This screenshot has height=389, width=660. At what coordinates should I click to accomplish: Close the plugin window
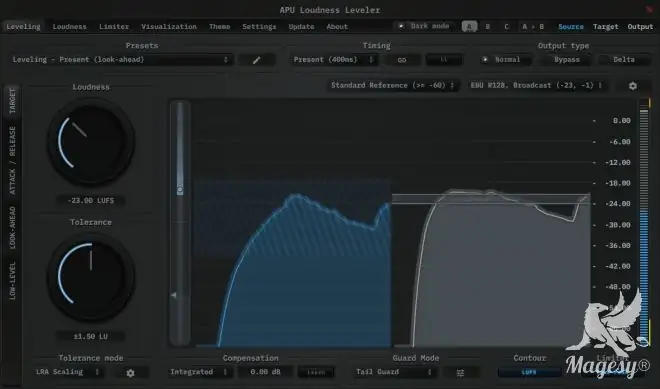649,9
